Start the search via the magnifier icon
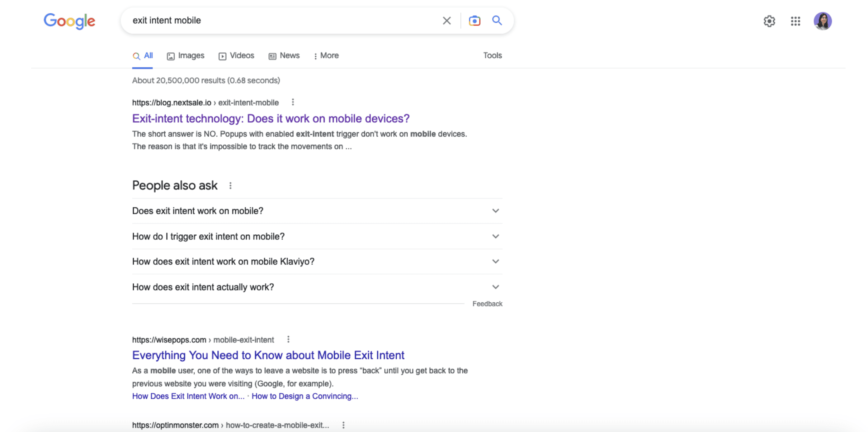The image size is (868, 432). click(497, 21)
